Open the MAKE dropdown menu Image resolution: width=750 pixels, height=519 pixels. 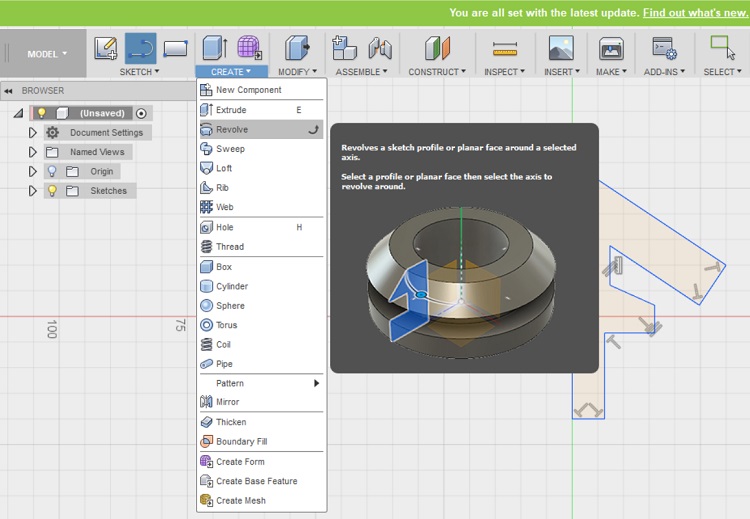click(x=611, y=72)
